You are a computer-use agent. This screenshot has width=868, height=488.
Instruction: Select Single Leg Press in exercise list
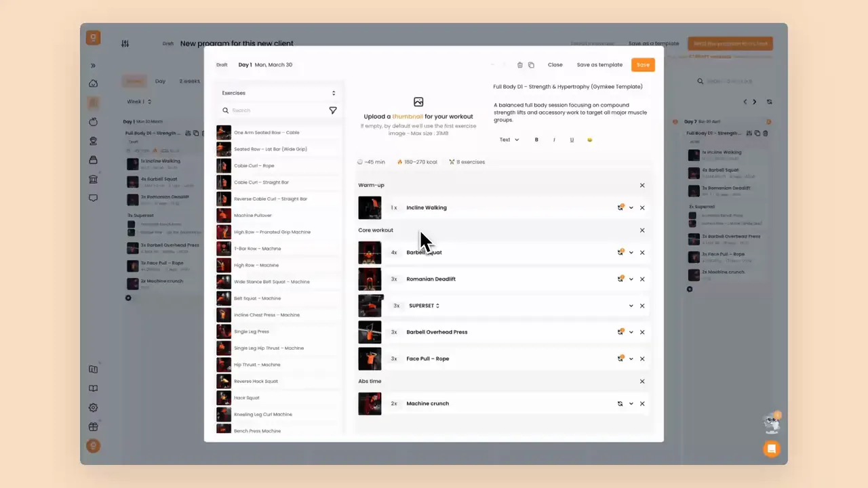[278, 331]
